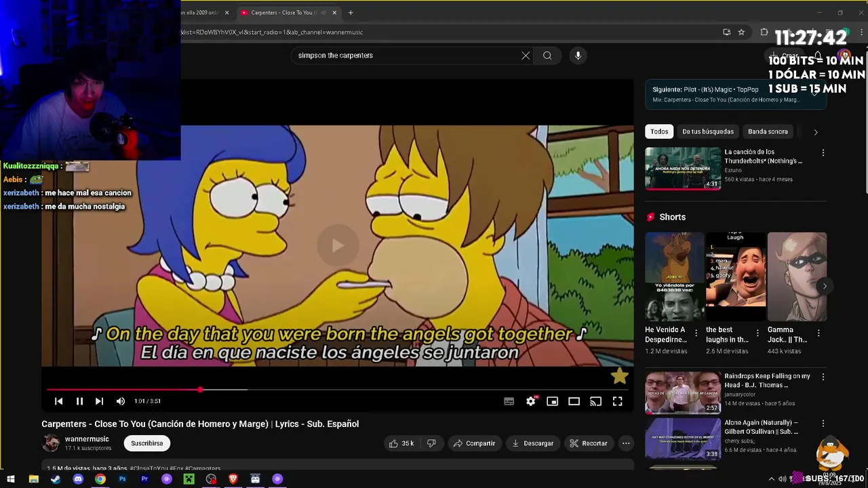Open options for 'Alone Again (Naturally)' video
This screenshot has width=868, height=488.
point(823,424)
